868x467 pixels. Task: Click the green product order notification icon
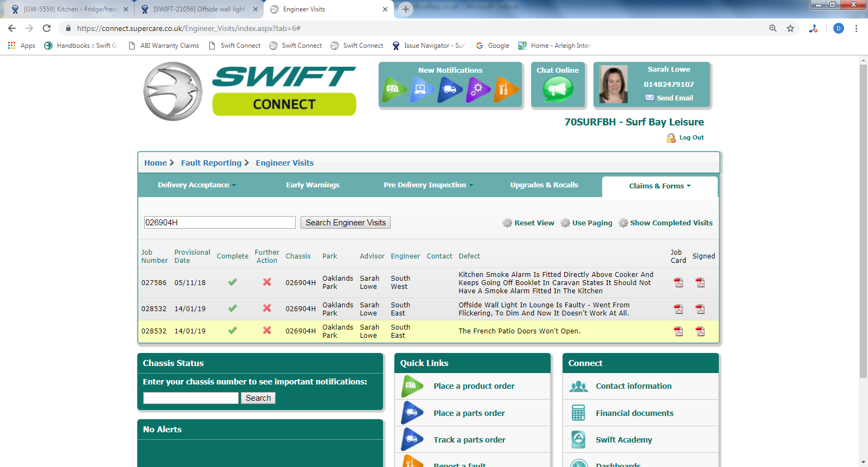click(x=394, y=89)
